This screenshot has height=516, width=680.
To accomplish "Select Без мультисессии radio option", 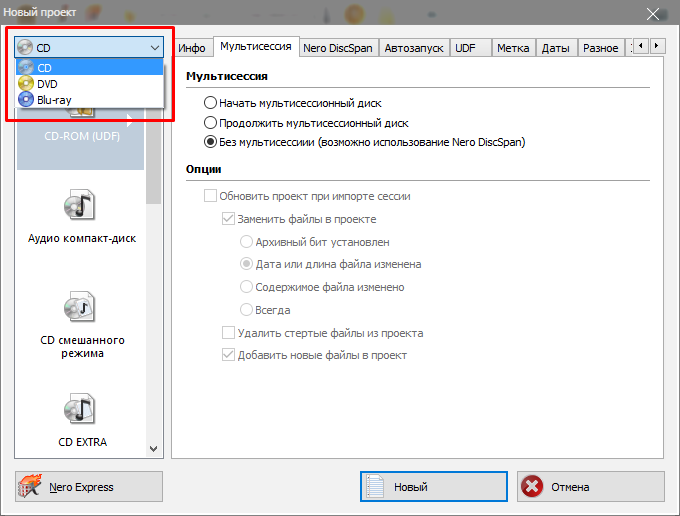I will pyautogui.click(x=365, y=142).
